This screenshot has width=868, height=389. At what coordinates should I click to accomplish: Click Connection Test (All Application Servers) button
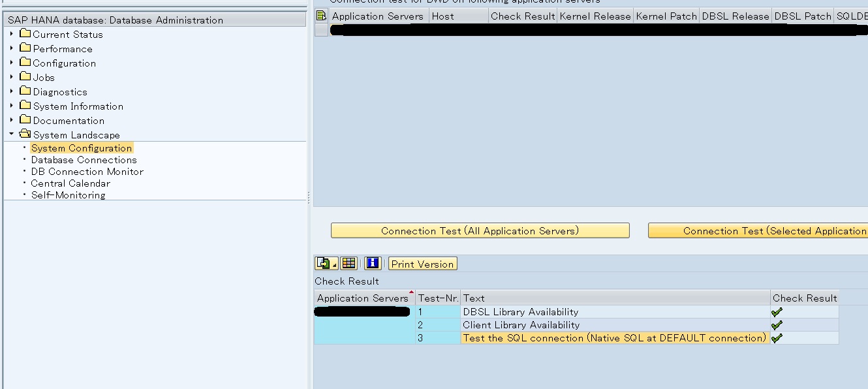[480, 231]
